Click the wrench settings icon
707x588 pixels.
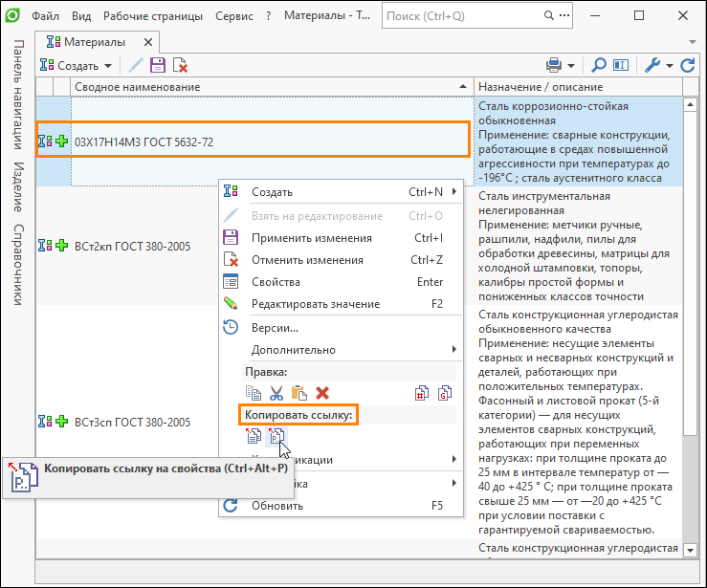[x=652, y=65]
